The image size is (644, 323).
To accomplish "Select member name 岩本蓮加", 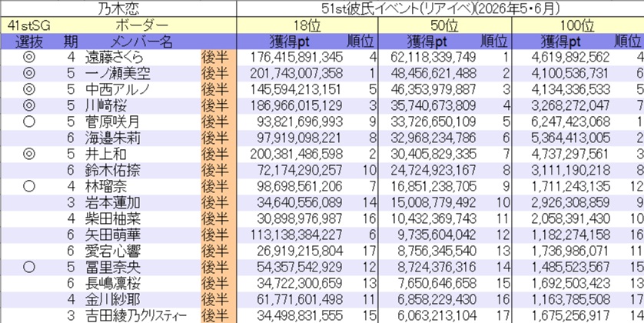I will 112,202.
